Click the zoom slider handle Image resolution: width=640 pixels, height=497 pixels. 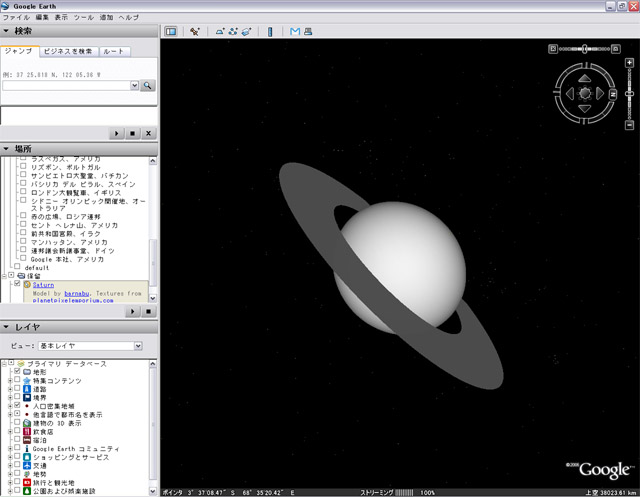[x=629, y=94]
